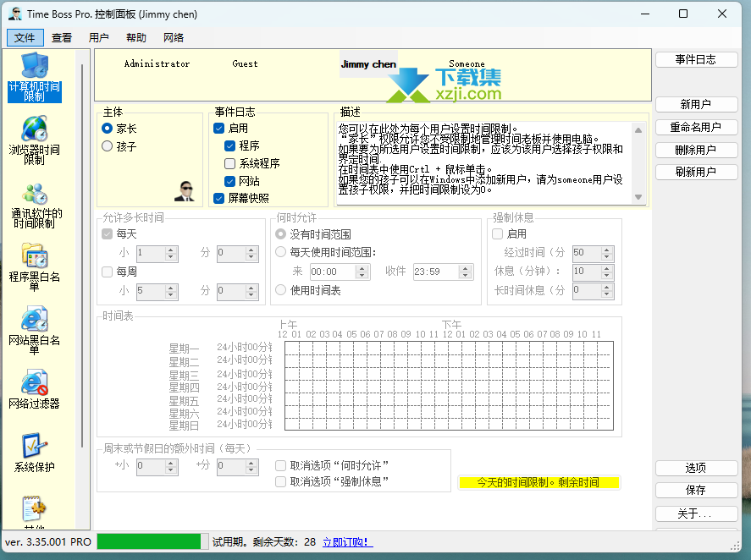This screenshot has height=560, width=751.
Task: Open the 程序黑白名单 sidebar icon
Action: click(x=35, y=267)
